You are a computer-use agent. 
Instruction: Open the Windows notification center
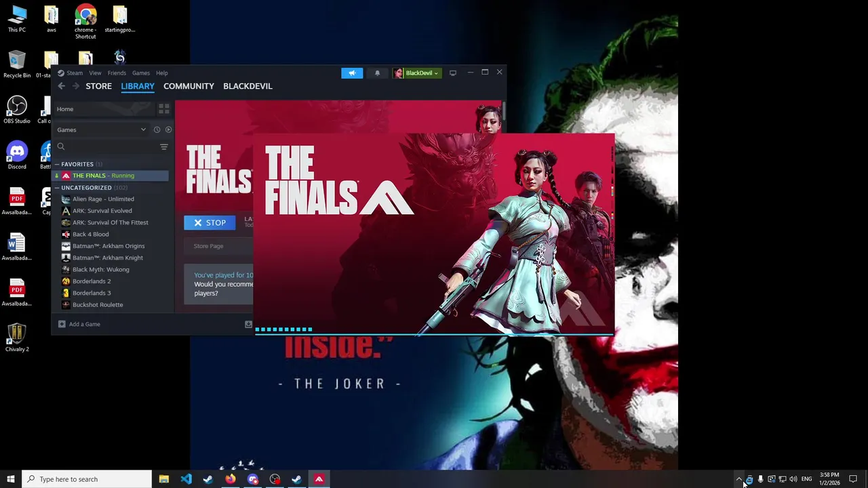(853, 479)
